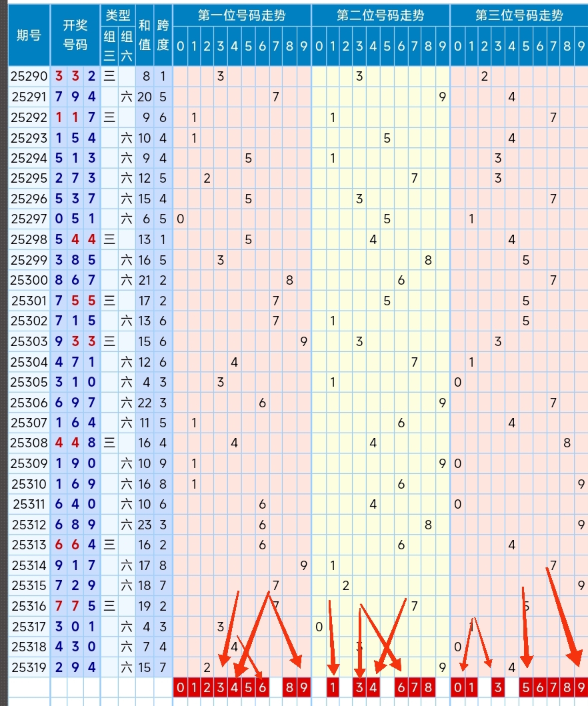Click first-position trend digit 9 in row 25303
This screenshot has width=588, height=706.
tap(304, 341)
